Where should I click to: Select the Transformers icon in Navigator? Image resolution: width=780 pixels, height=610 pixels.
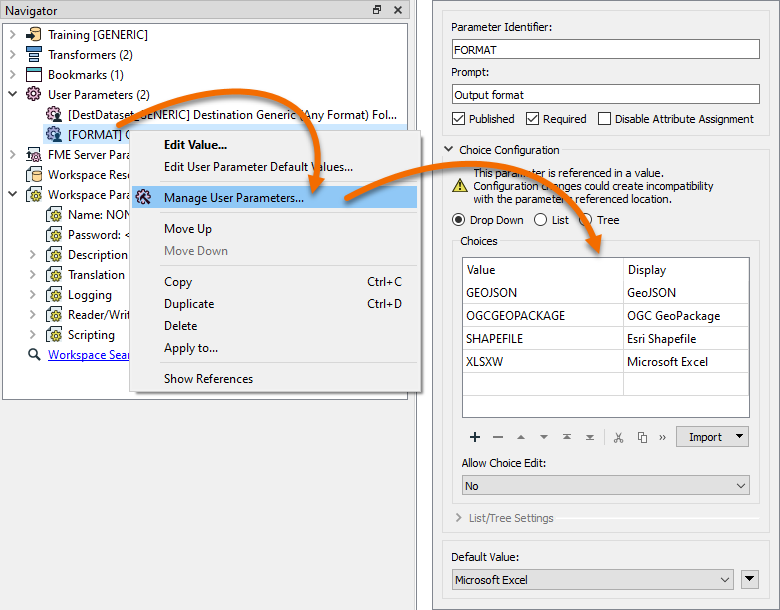[32, 55]
